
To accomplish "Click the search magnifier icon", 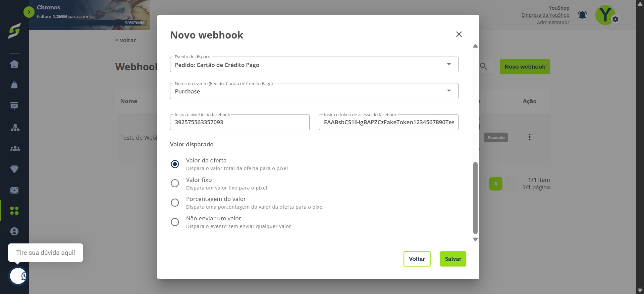I will pos(483,66).
